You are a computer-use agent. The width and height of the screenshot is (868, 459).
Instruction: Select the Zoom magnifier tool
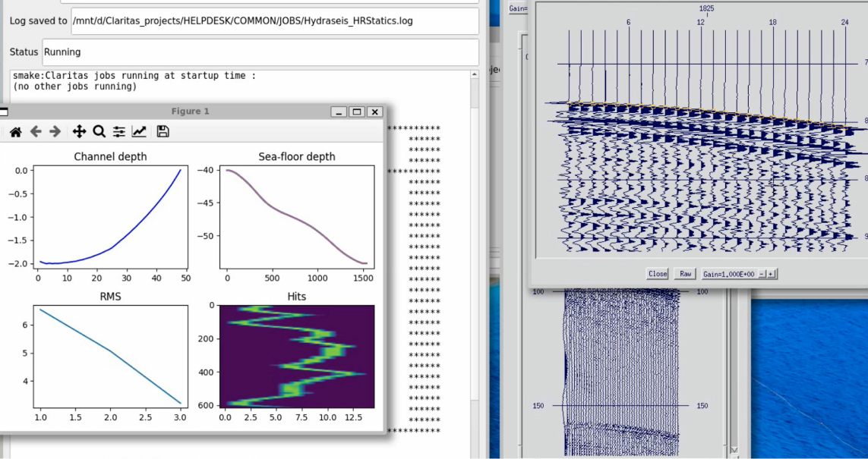pos(99,131)
